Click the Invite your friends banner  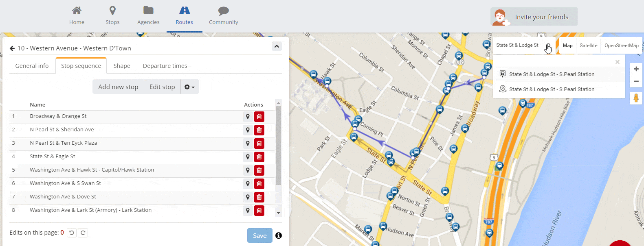(534, 17)
